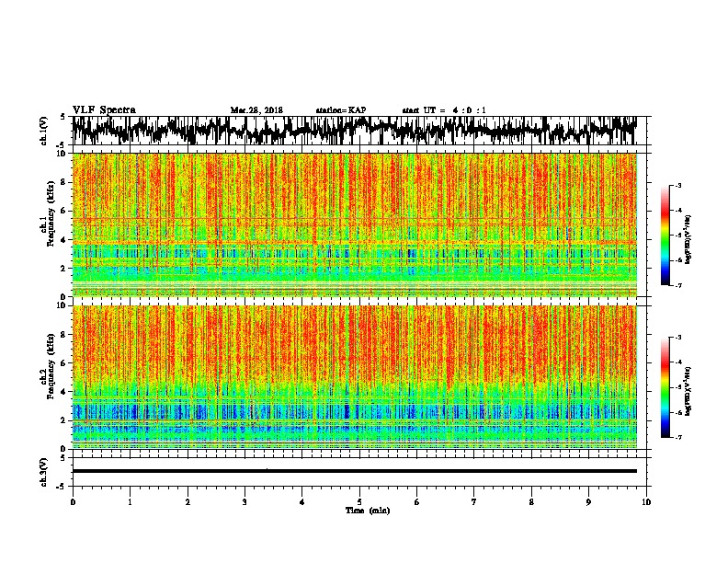Click the ch.1 color bar log(PSD) unit label

point(688,240)
